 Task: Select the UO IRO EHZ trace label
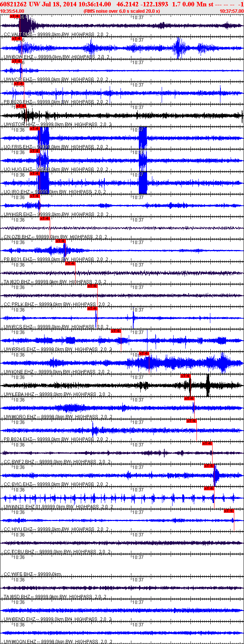pyautogui.click(x=55, y=192)
